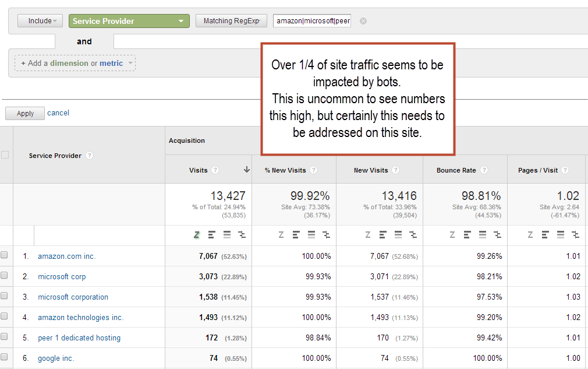Open the Include dropdown
The height and width of the screenshot is (369, 588).
click(x=40, y=21)
